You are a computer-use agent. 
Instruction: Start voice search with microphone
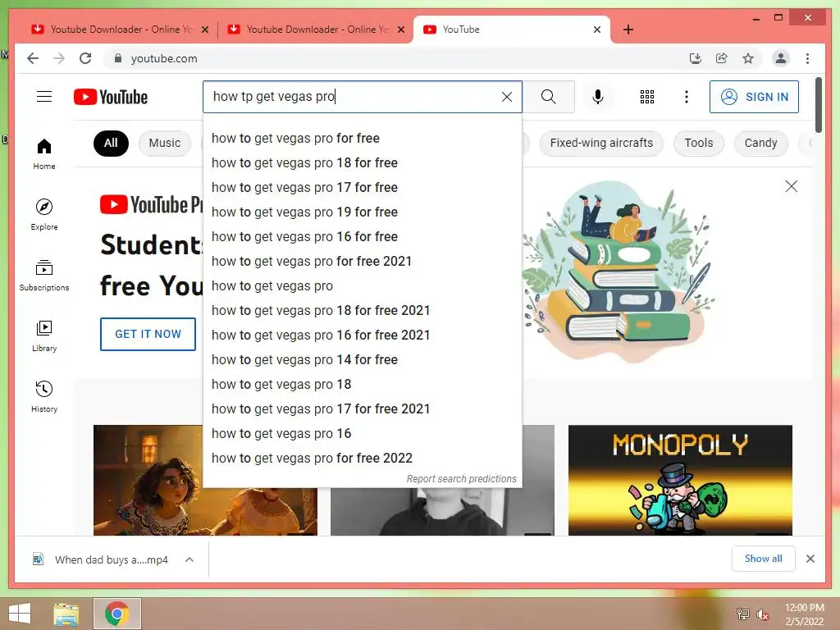click(598, 97)
